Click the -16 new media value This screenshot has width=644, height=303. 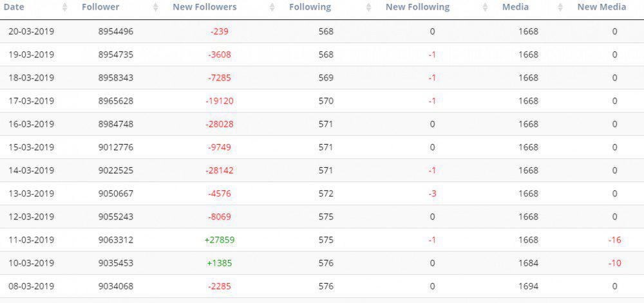click(x=614, y=240)
